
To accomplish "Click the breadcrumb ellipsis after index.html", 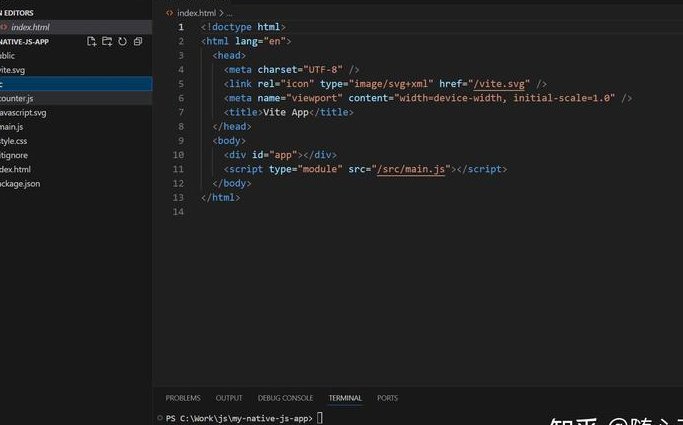I will pos(230,13).
